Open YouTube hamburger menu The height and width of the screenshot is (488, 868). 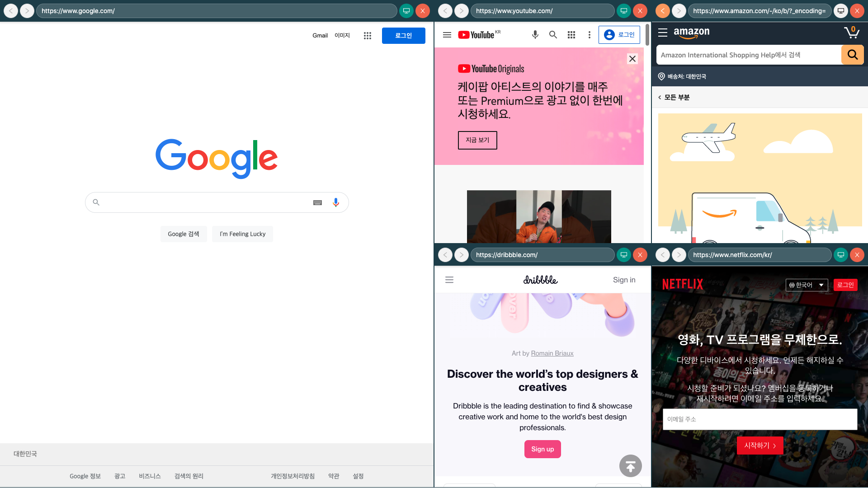447,35
